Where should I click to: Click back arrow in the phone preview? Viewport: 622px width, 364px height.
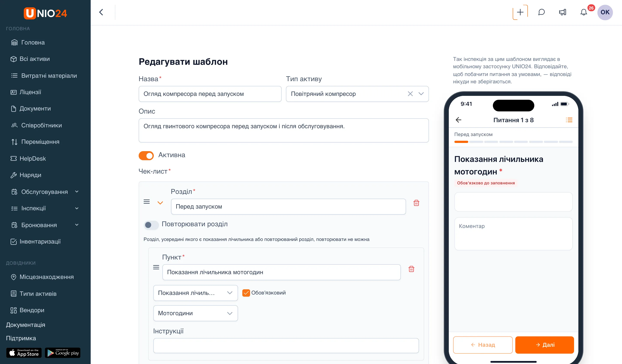tap(458, 120)
